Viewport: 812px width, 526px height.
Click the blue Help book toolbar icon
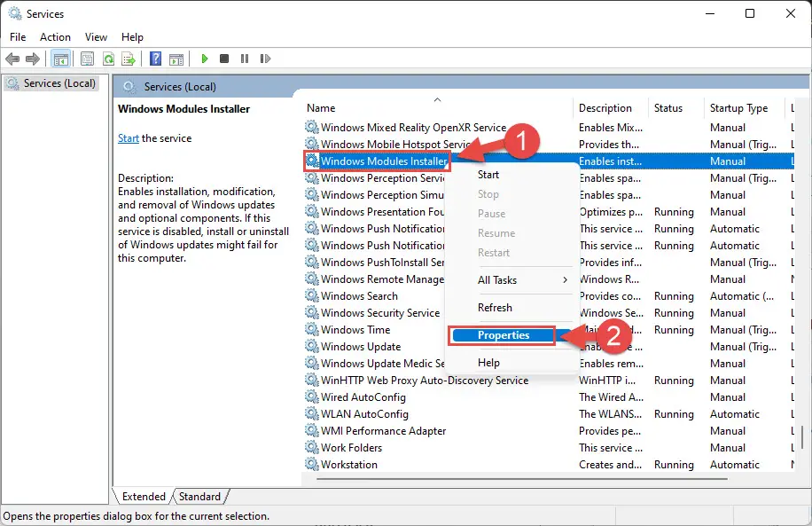click(155, 59)
